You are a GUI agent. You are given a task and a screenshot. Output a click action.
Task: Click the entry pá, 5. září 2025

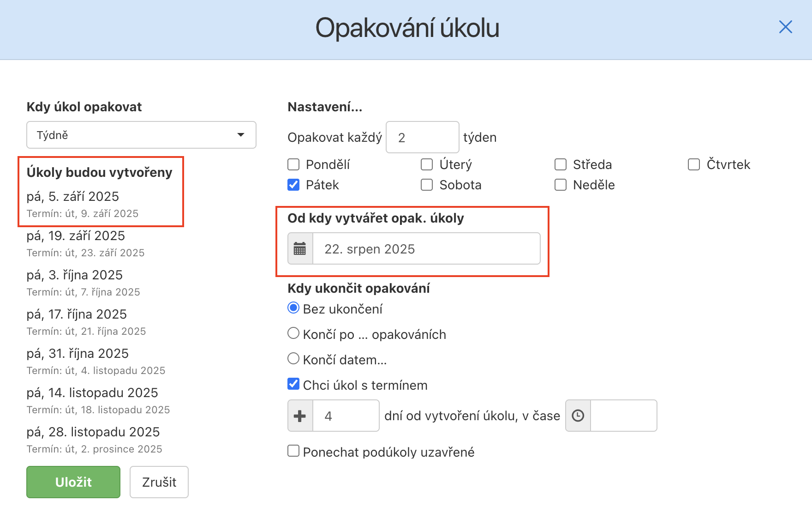click(73, 197)
